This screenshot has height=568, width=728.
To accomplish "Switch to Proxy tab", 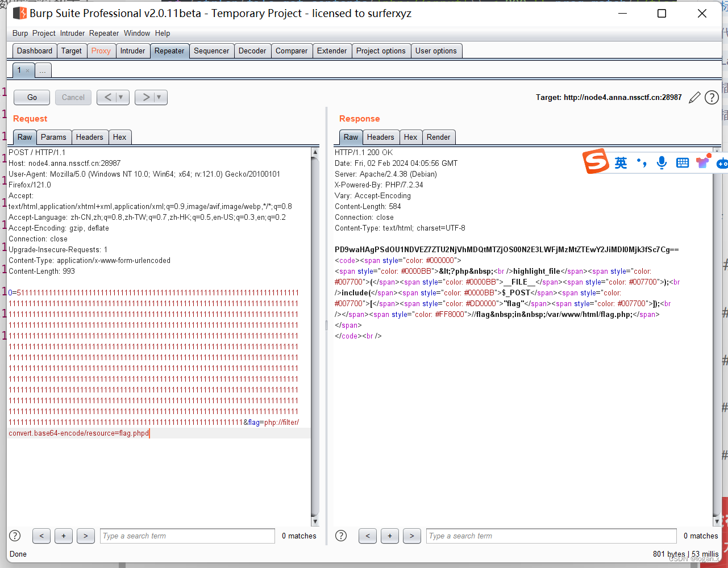I will click(101, 51).
